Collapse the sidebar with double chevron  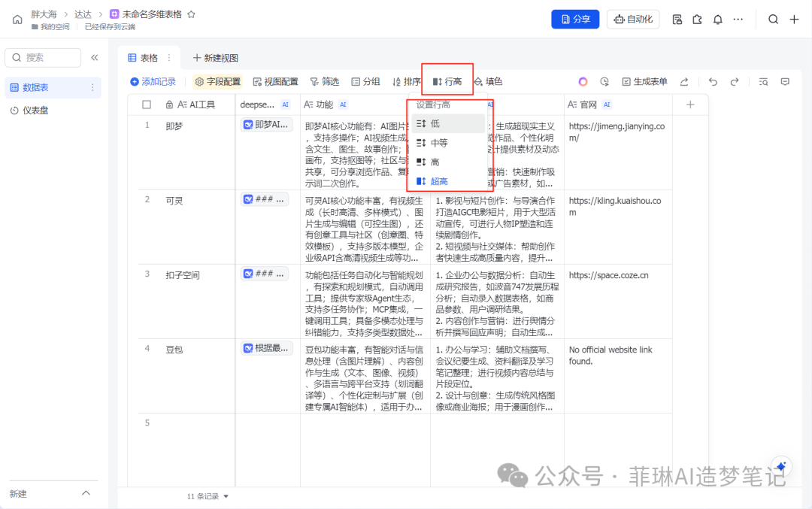[94, 57]
